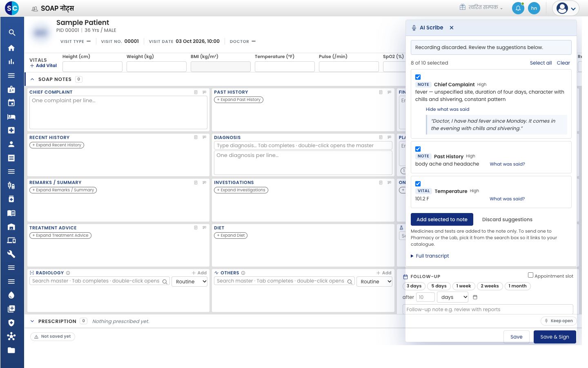Open the wrench tools icon in the sidebar
Image resolution: width=588 pixels, height=368 pixels.
[11, 254]
